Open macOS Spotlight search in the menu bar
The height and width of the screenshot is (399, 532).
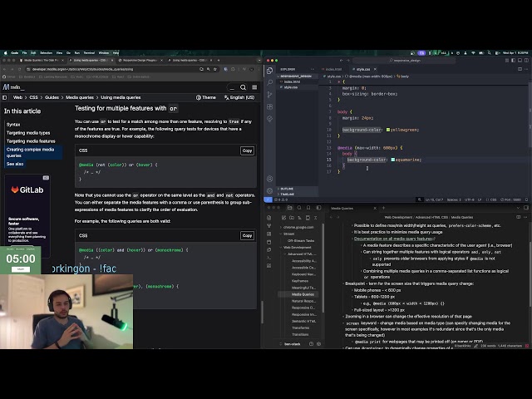tap(490, 53)
